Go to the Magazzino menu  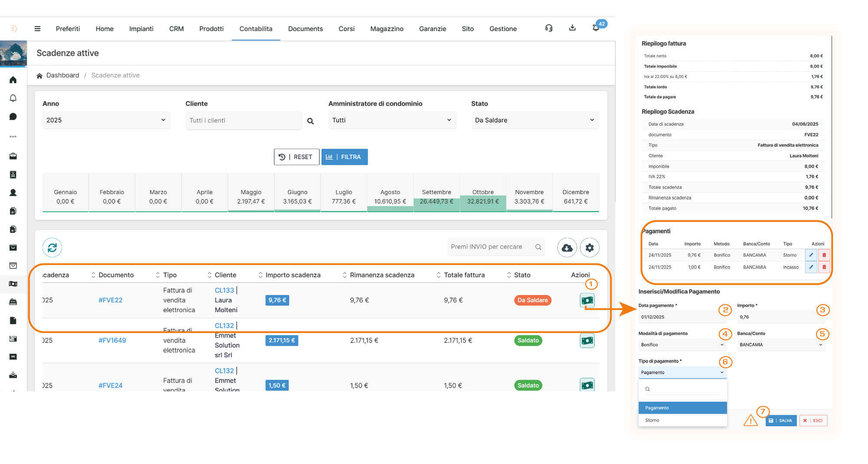pyautogui.click(x=386, y=29)
